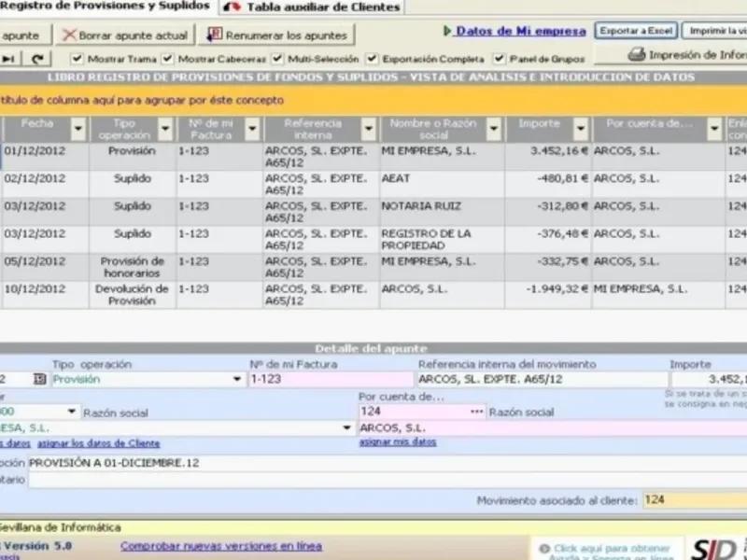Screen dimensions: 747x560
Task: Click ellipsis lookup button beside Por cuenta 124
Action: click(477, 411)
